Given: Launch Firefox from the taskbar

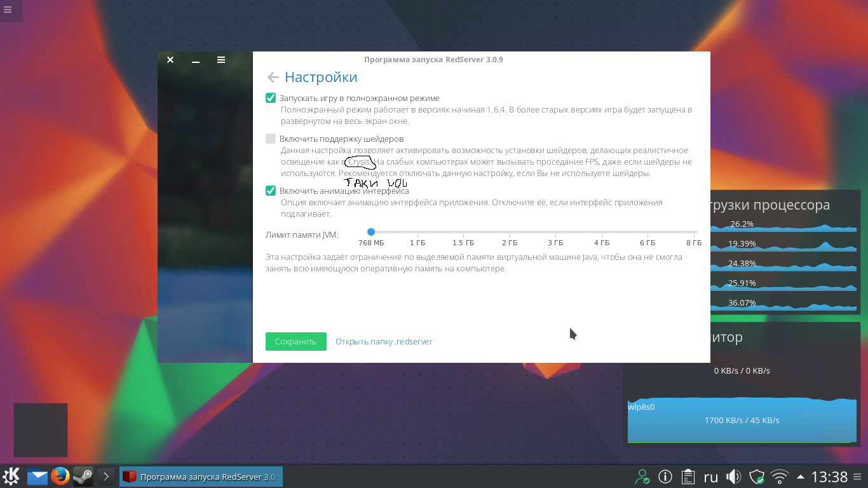Looking at the screenshot, I should [60, 476].
